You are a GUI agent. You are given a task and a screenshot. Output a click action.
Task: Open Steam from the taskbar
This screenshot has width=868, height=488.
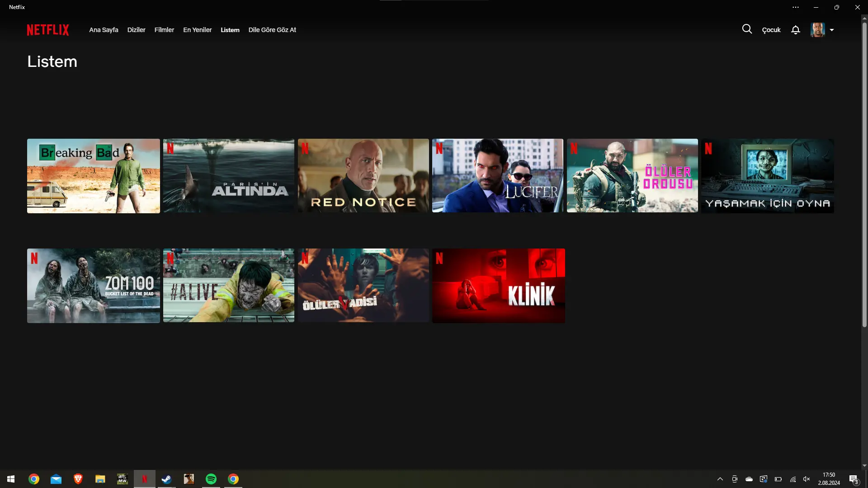167,479
